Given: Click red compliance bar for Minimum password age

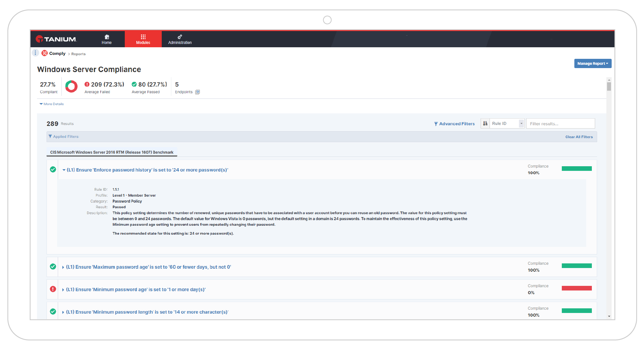Looking at the screenshot, I should (x=577, y=288).
